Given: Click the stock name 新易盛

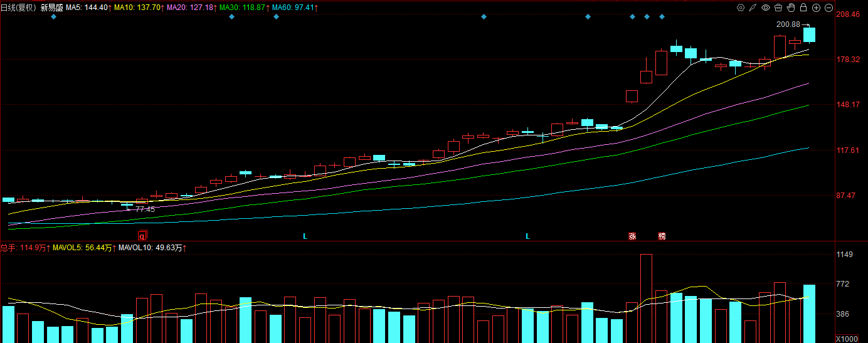Looking at the screenshot, I should [52, 8].
